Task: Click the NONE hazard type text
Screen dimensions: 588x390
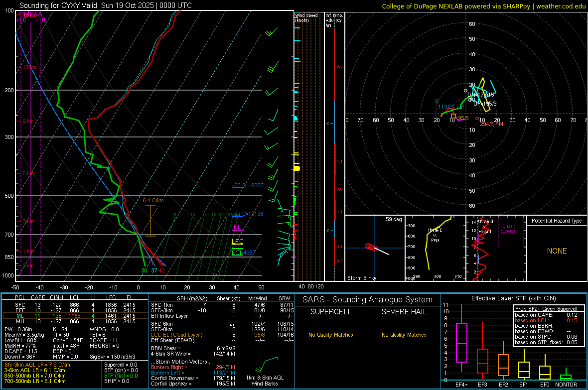Action: pos(557,251)
